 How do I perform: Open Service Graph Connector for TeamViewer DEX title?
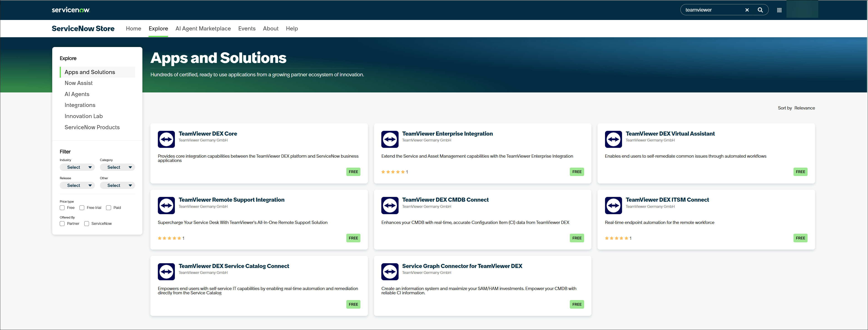[x=462, y=266]
